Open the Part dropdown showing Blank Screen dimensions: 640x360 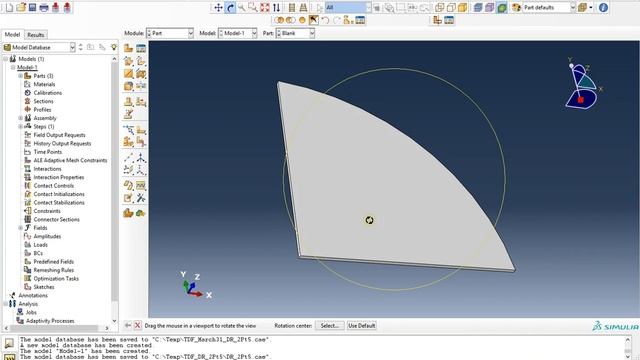[x=296, y=33]
